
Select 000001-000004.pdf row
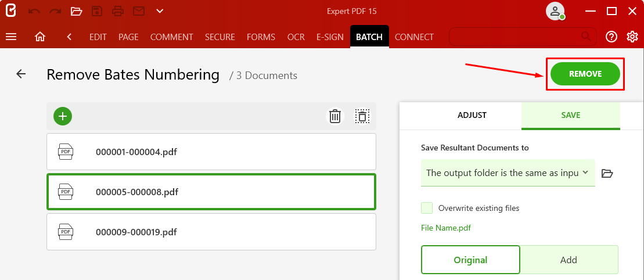pyautogui.click(x=211, y=152)
